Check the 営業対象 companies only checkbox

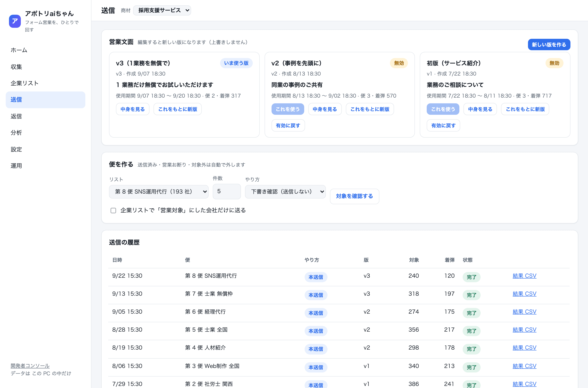113,210
